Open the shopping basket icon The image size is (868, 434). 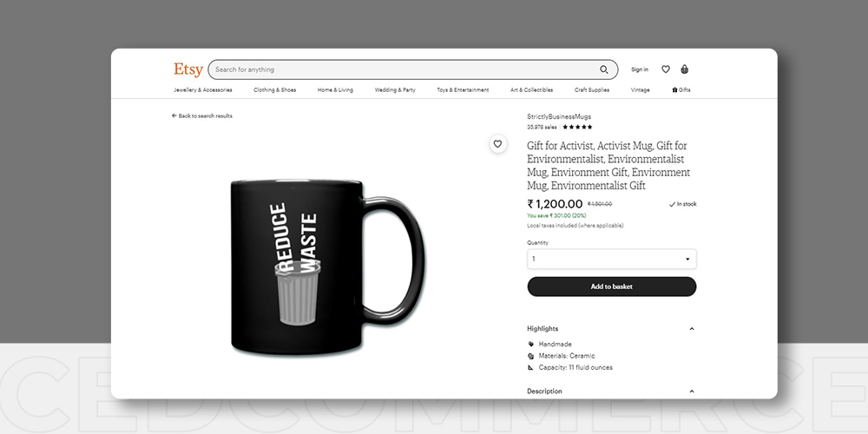(x=685, y=69)
